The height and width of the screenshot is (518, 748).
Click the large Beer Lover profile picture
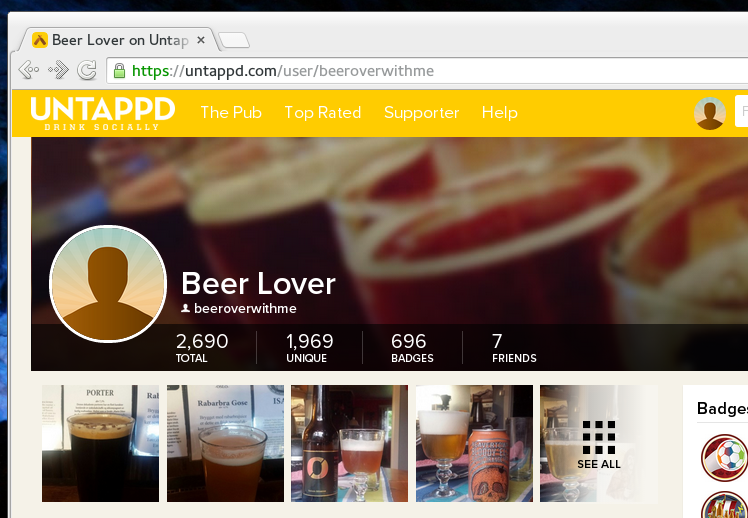tap(108, 284)
